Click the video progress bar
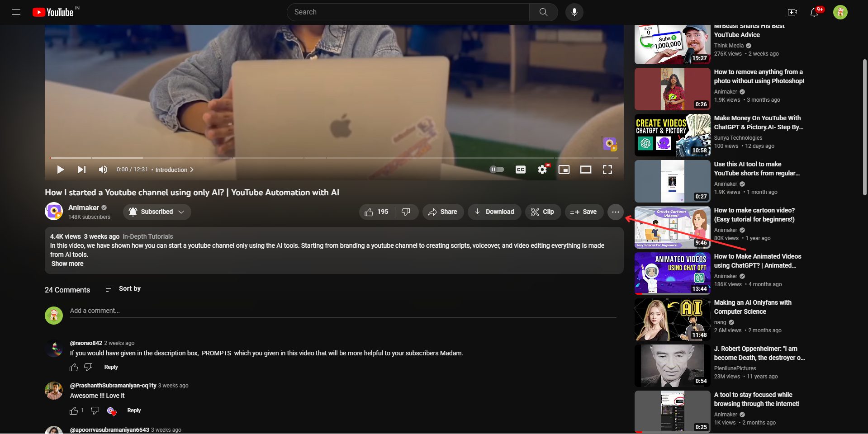868x434 pixels. click(334, 158)
